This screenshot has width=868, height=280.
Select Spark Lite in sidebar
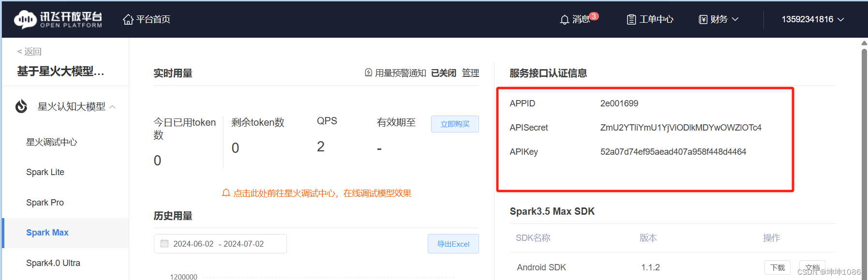click(x=45, y=172)
